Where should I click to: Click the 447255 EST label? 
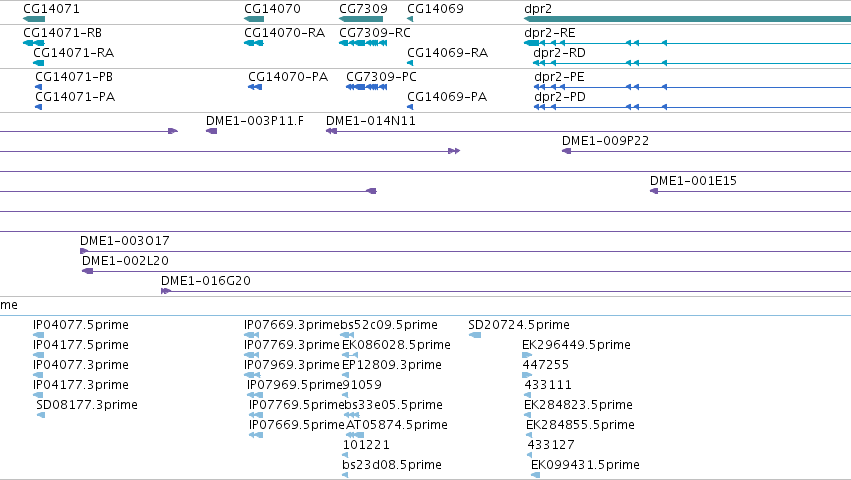(x=545, y=365)
